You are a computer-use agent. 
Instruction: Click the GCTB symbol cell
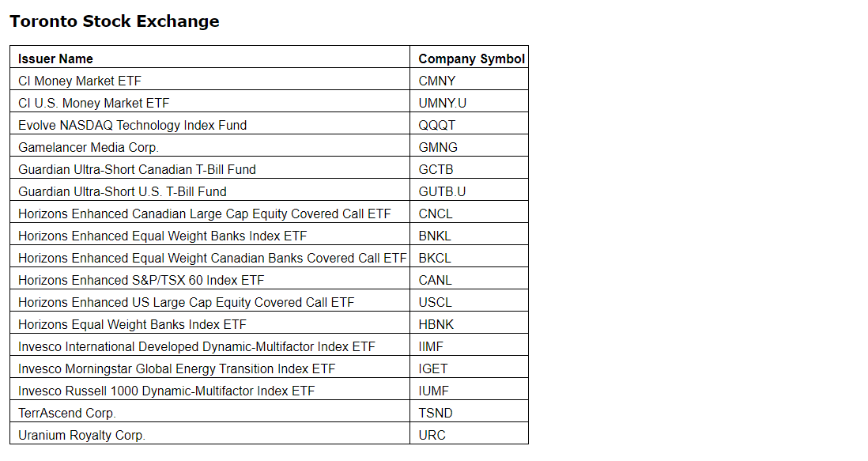coord(436,169)
